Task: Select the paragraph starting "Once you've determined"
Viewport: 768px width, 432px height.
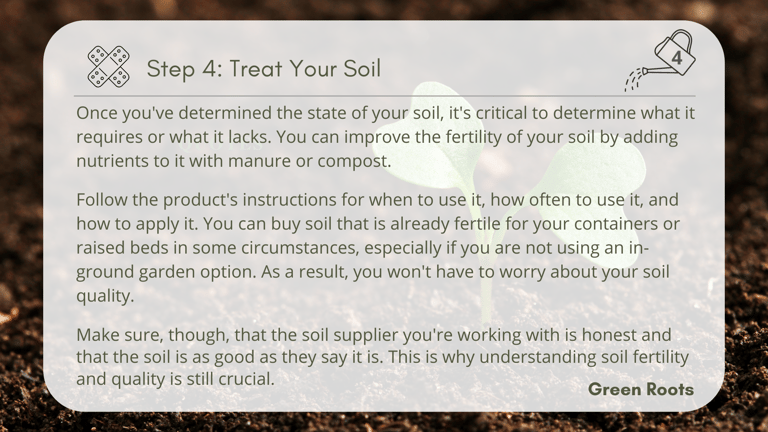Action: (x=385, y=137)
